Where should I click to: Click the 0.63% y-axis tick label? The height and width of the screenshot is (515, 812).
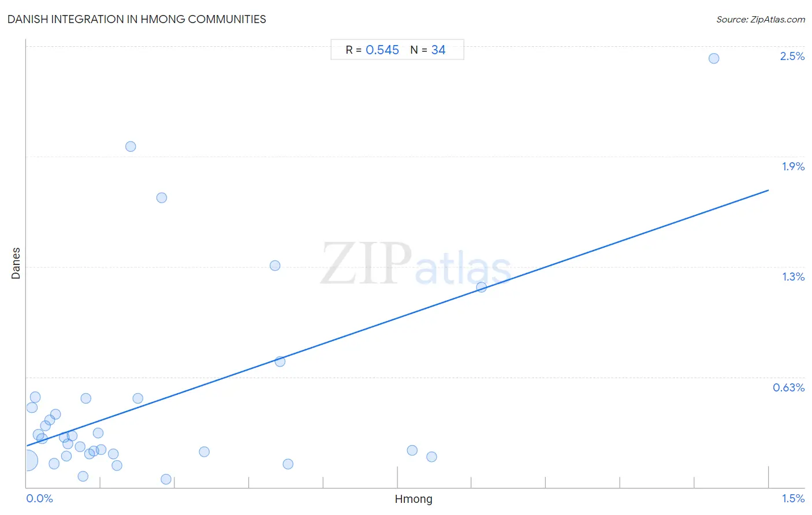click(x=789, y=387)
